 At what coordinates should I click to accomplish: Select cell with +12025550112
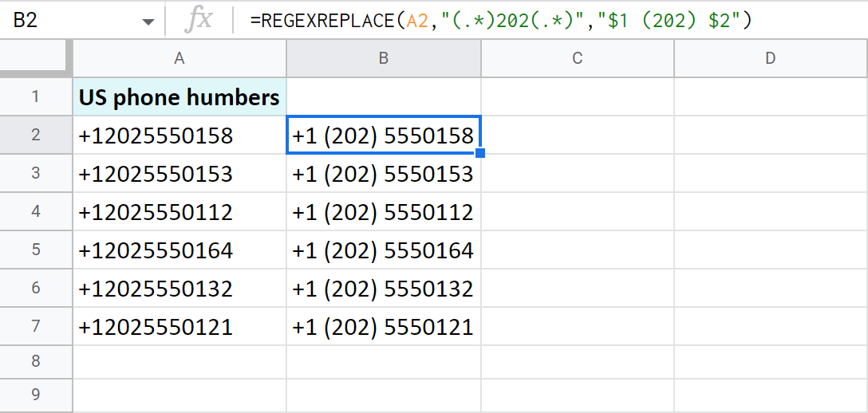click(180, 211)
